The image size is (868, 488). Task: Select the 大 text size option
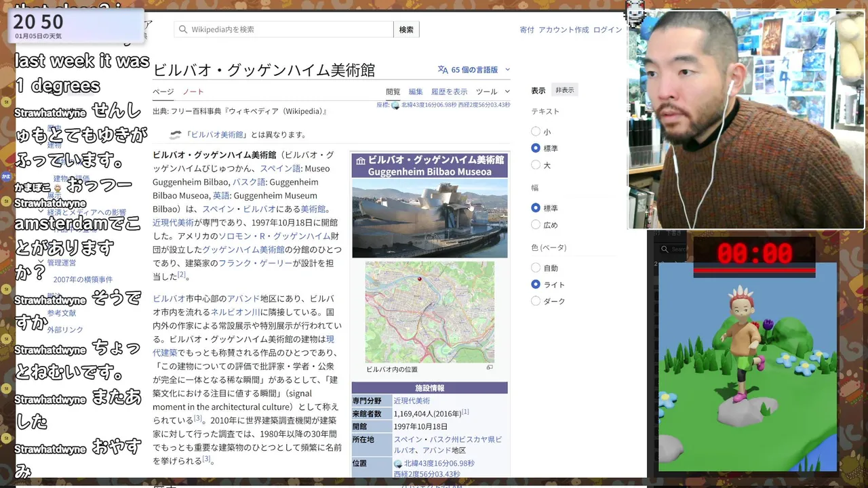pos(536,165)
